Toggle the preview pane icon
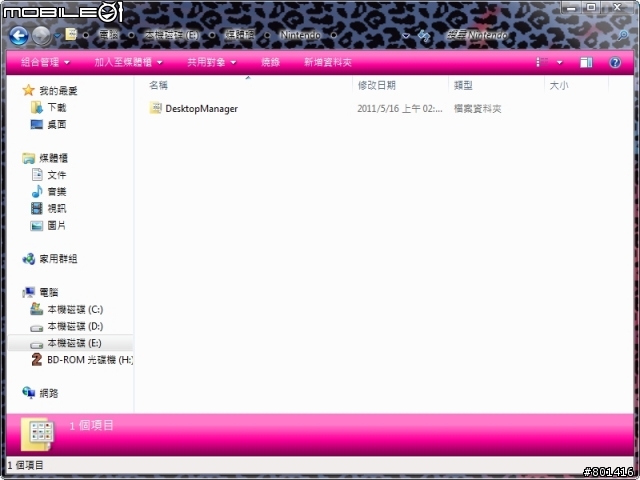Screen dimensions: 640x480 pyautogui.click(x=586, y=62)
